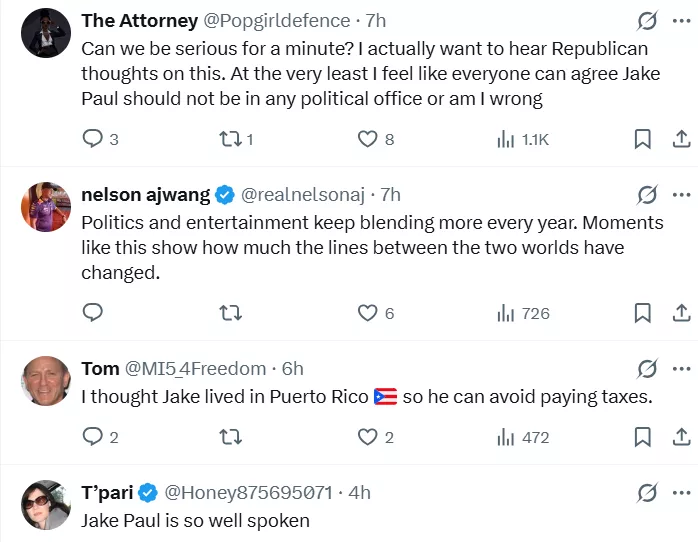
Task: Open more options on nelson ajwang's tweet
Action: (x=681, y=194)
